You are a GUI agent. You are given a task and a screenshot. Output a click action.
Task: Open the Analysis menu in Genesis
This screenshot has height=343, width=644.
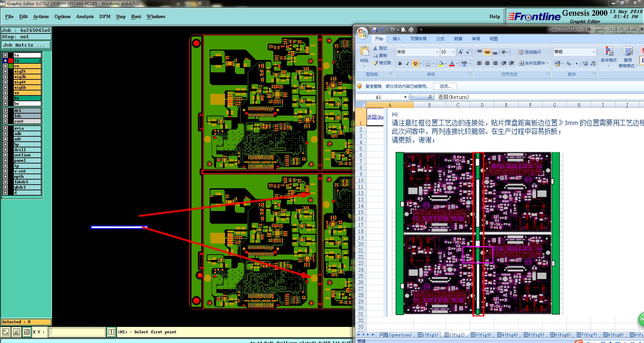(x=85, y=16)
